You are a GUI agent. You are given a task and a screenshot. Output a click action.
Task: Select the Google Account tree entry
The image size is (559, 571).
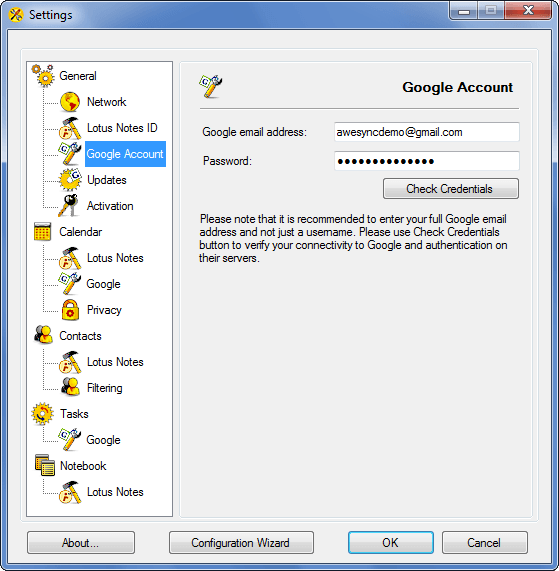(125, 154)
